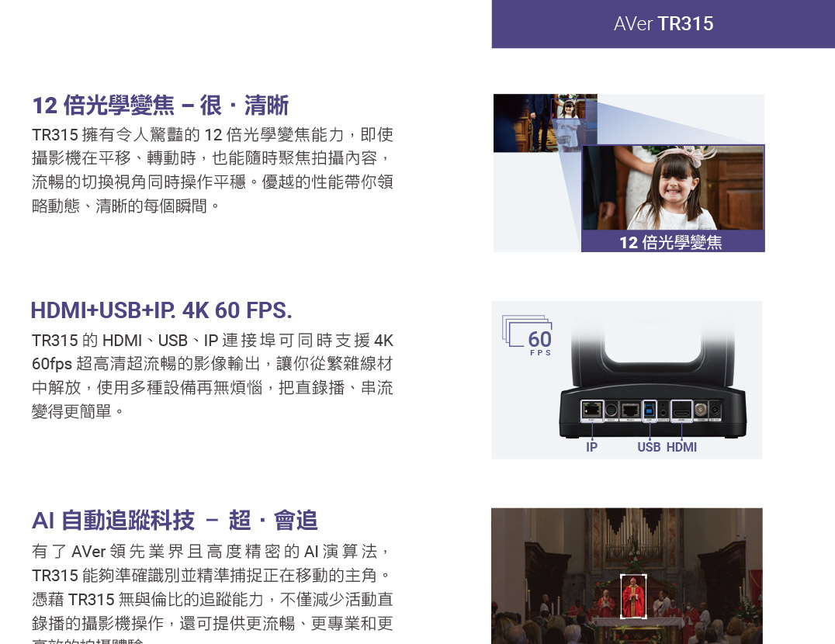Click the power jack on the camera image
The width and height of the screenshot is (835, 644).
coord(715,410)
